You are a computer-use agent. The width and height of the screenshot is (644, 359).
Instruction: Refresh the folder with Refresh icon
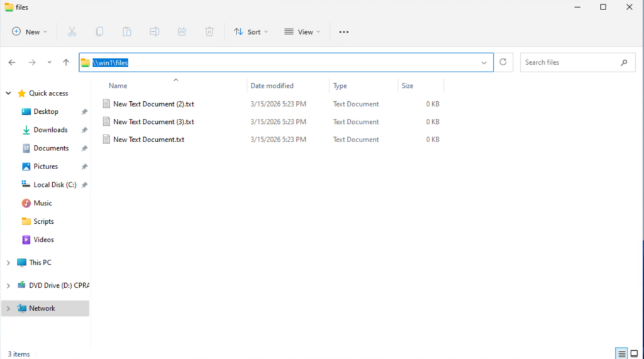click(x=503, y=62)
